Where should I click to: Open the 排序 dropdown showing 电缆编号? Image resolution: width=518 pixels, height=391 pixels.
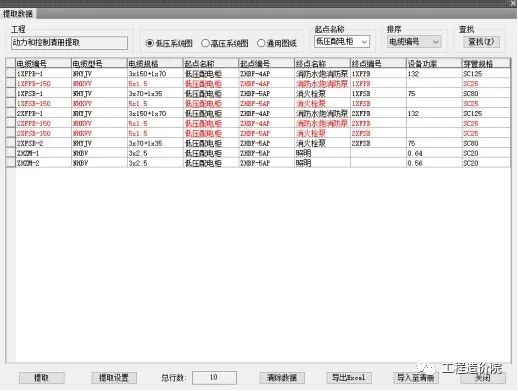(x=414, y=42)
